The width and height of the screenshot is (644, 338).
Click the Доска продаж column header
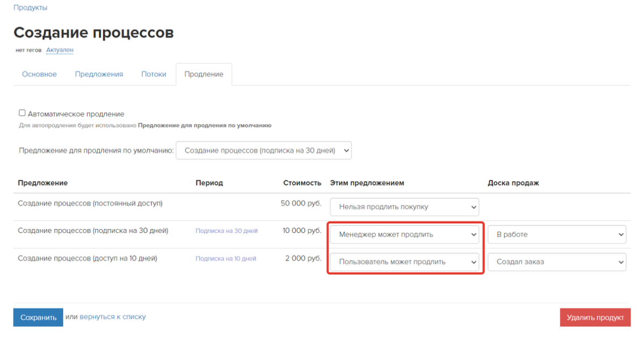point(514,183)
